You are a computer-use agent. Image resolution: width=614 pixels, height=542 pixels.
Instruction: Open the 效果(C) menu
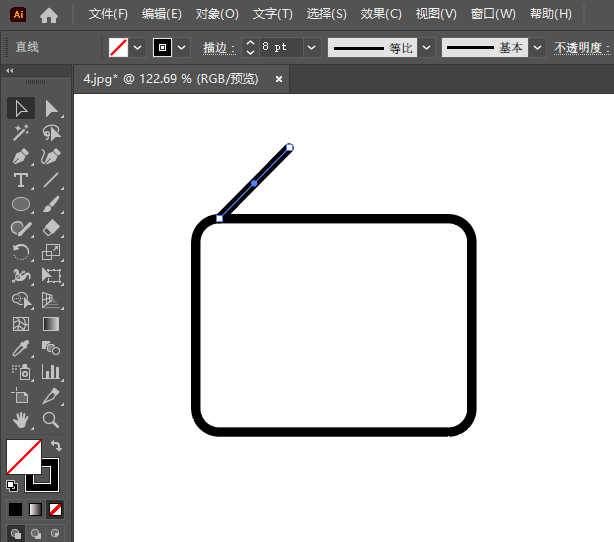[381, 14]
